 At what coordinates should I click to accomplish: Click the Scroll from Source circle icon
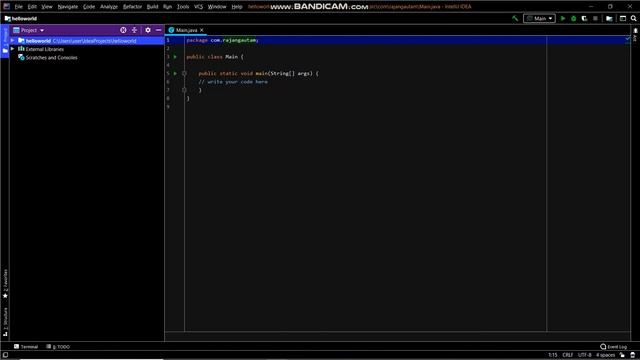(x=123, y=30)
